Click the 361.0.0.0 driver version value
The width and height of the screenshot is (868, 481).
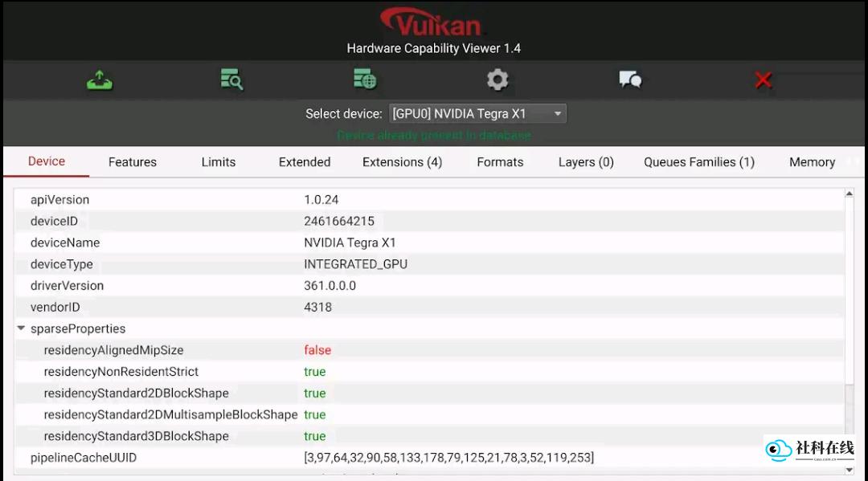point(330,286)
